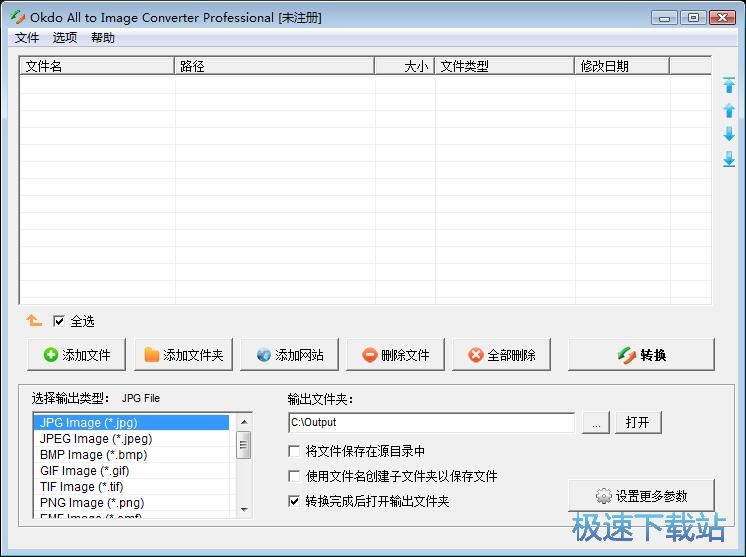Enable 将文件保存在源目录中 checkbox
Image resolution: width=746 pixels, height=557 pixels.
294,451
